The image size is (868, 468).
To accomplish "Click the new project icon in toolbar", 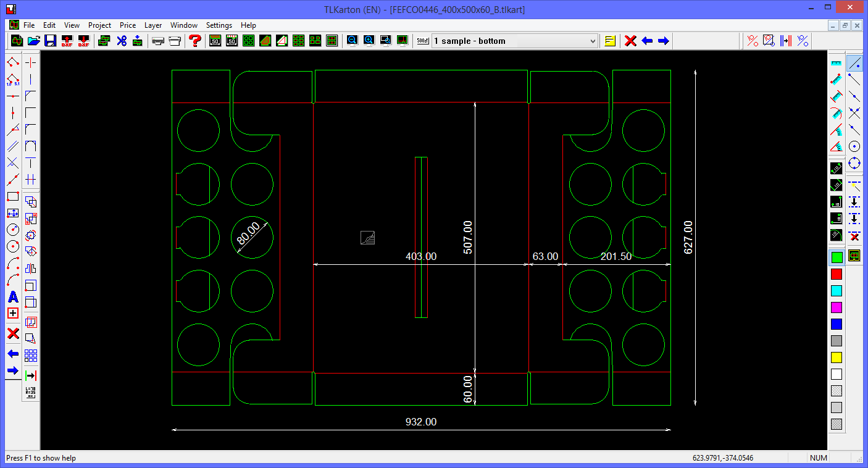I will pyautogui.click(x=17, y=41).
